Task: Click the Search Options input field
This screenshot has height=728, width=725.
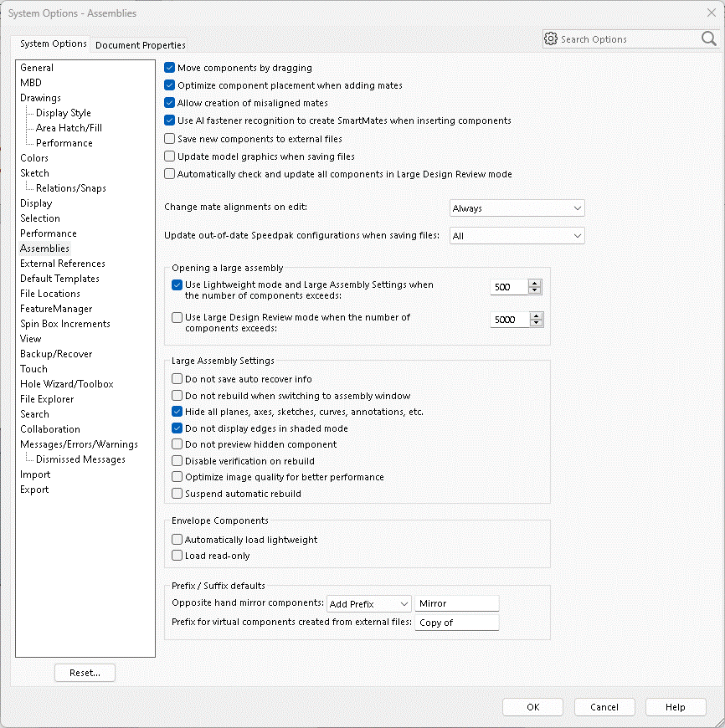Action: pyautogui.click(x=630, y=39)
